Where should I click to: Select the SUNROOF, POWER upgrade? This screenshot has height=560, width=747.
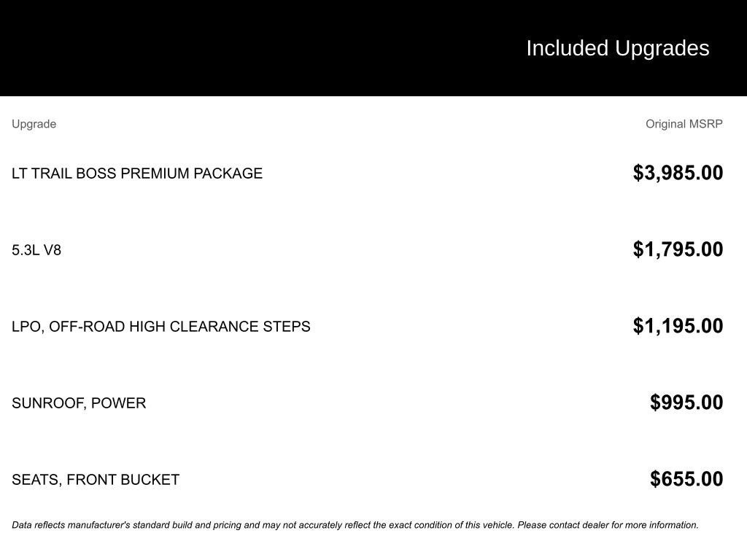[x=79, y=403]
